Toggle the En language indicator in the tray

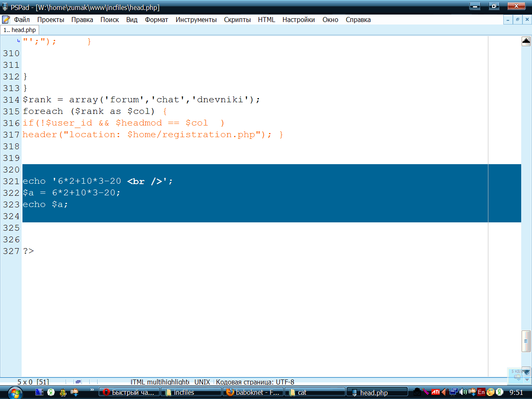click(481, 392)
